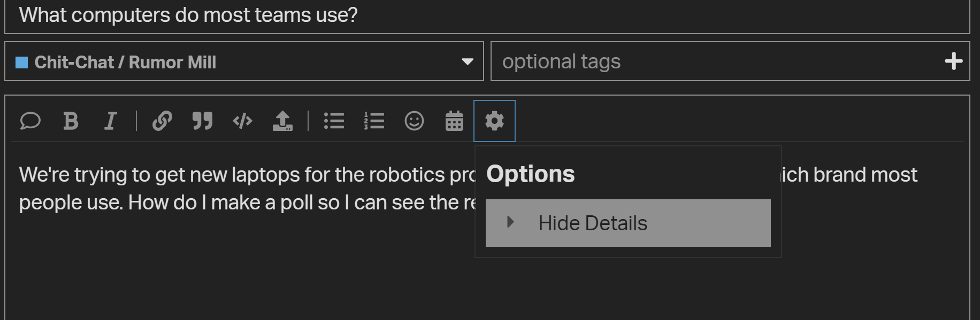Click the category dropdown caret arrow

click(x=468, y=62)
